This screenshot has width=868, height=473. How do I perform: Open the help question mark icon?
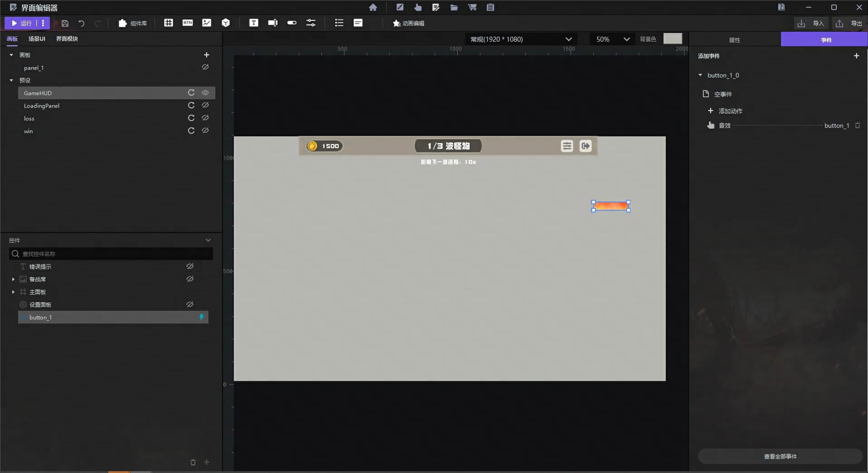coord(781,7)
